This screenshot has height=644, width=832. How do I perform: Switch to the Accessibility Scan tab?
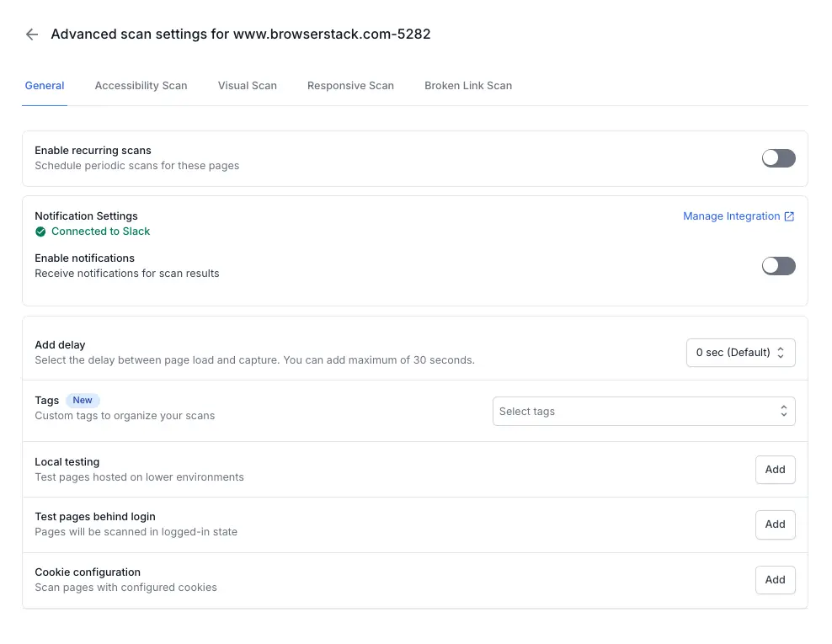point(141,86)
